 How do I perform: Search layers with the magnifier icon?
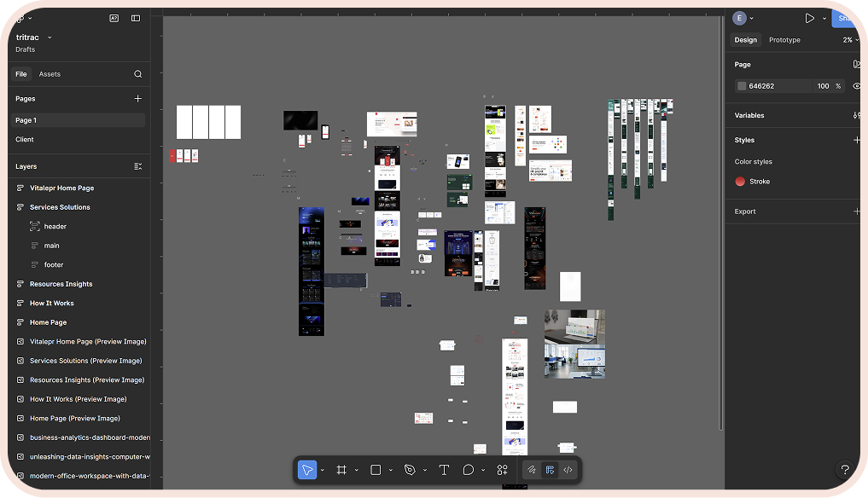(x=137, y=74)
